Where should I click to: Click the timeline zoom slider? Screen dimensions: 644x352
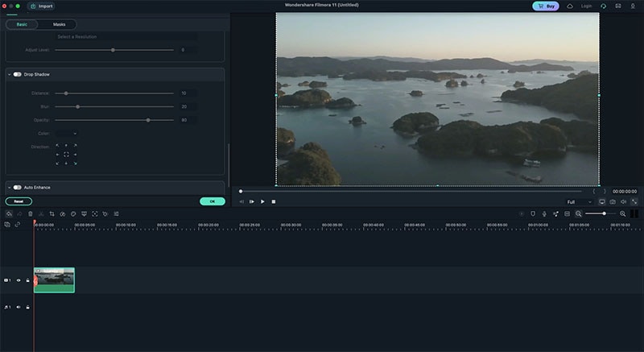pyautogui.click(x=601, y=213)
